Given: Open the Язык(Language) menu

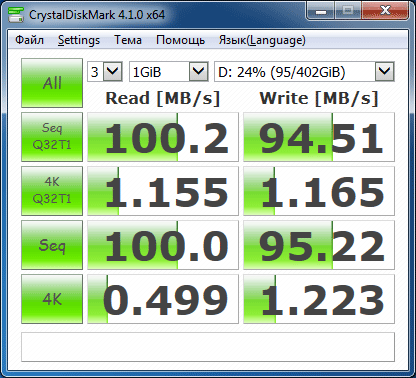Looking at the screenshot, I should (x=262, y=40).
